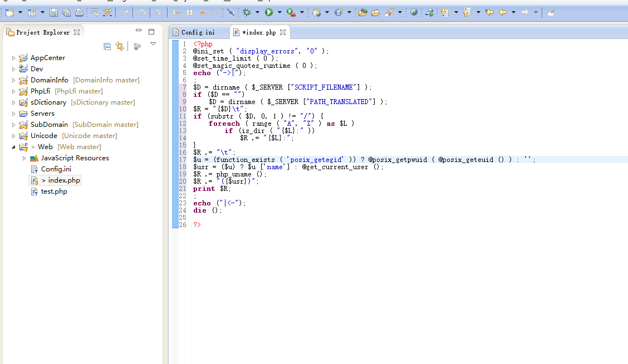Click the second New project toolbar icon
The height and width of the screenshot is (364, 628).
click(x=32, y=12)
